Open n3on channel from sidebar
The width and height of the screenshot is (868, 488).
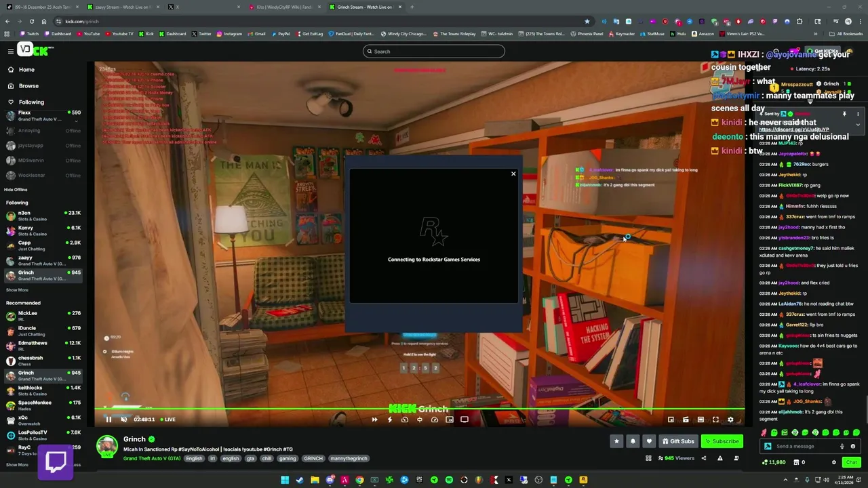pos(42,216)
